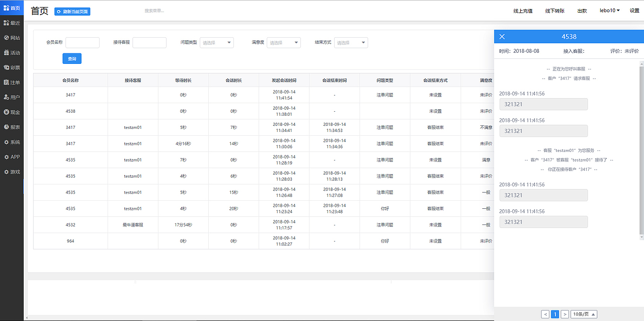Open the 结束方式 select dropdown
Viewport: 644px width, 321px height.
coord(351,43)
